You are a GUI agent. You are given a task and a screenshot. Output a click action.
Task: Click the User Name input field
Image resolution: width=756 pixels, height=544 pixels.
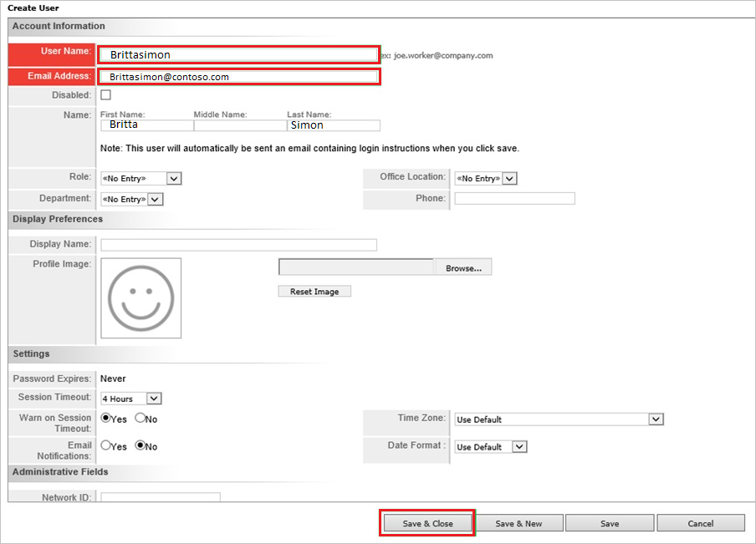[x=238, y=55]
